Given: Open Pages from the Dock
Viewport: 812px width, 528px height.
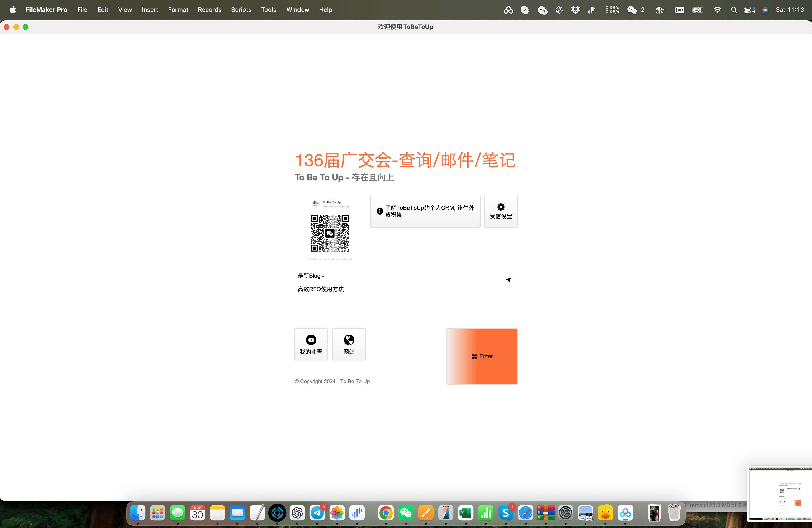Looking at the screenshot, I should [x=426, y=513].
